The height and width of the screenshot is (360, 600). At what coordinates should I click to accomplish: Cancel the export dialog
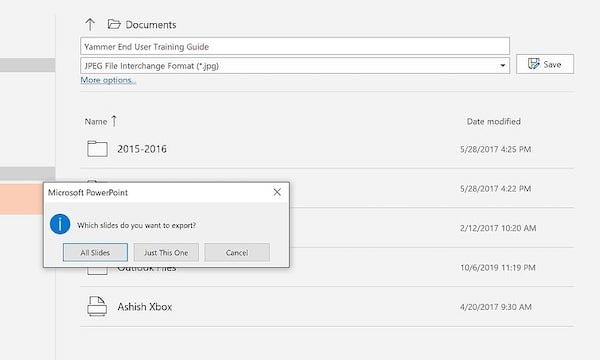tap(237, 252)
